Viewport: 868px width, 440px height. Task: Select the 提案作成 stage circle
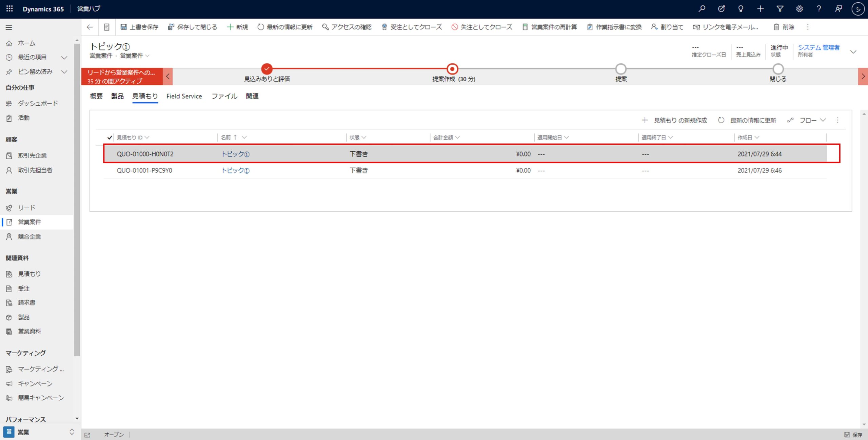point(452,69)
